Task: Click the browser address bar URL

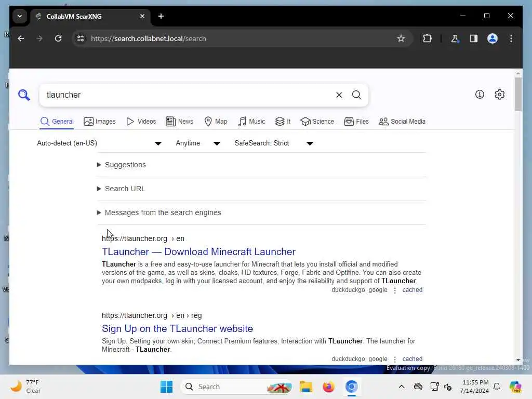Action: (x=148, y=38)
